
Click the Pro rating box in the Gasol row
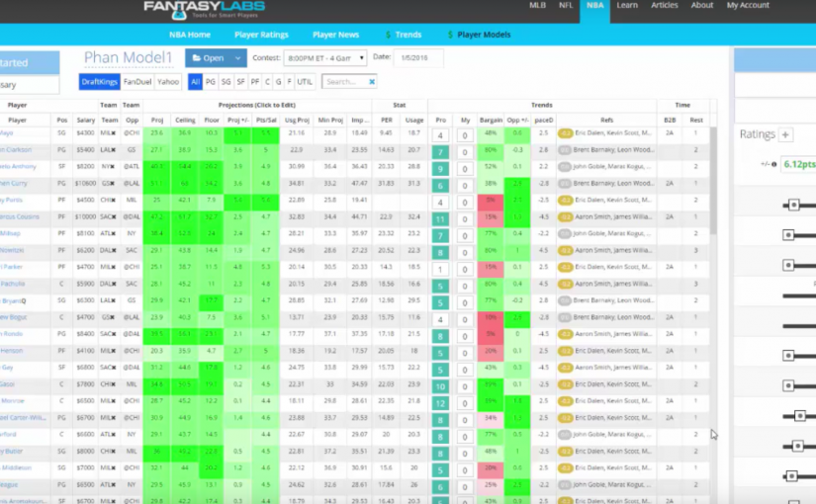tap(440, 386)
